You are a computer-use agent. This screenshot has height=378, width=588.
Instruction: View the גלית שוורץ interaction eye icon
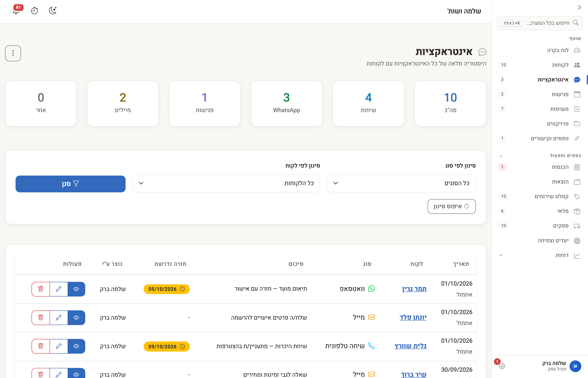(x=76, y=346)
